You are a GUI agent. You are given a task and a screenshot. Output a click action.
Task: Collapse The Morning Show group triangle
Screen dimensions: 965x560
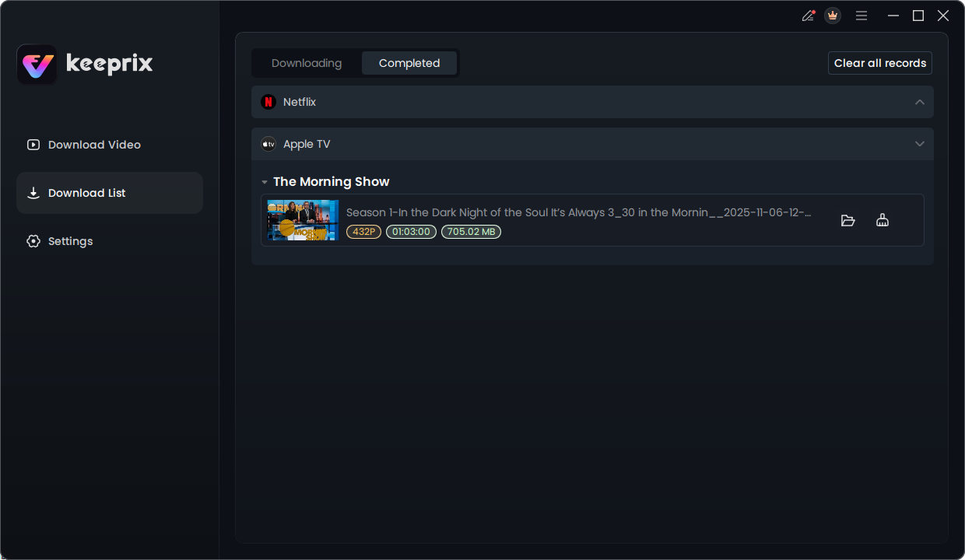[264, 181]
